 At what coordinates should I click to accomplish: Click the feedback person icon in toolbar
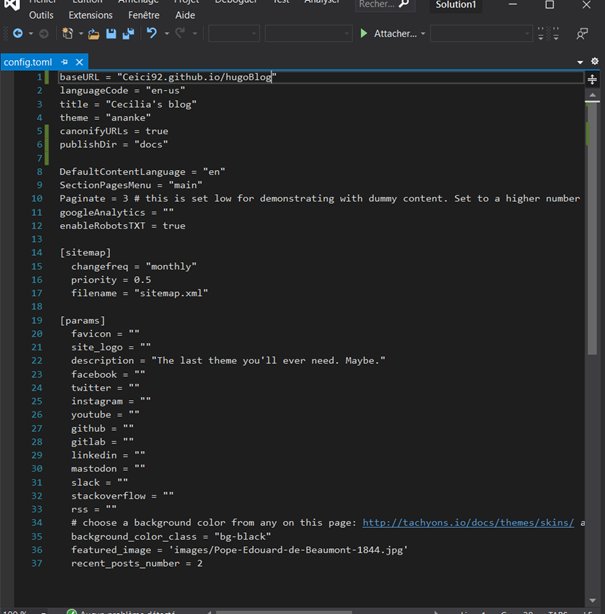(582, 34)
